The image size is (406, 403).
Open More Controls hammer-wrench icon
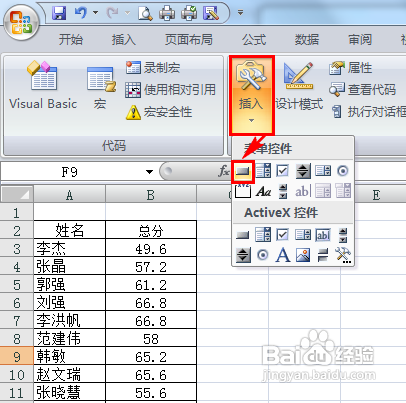[343, 255]
